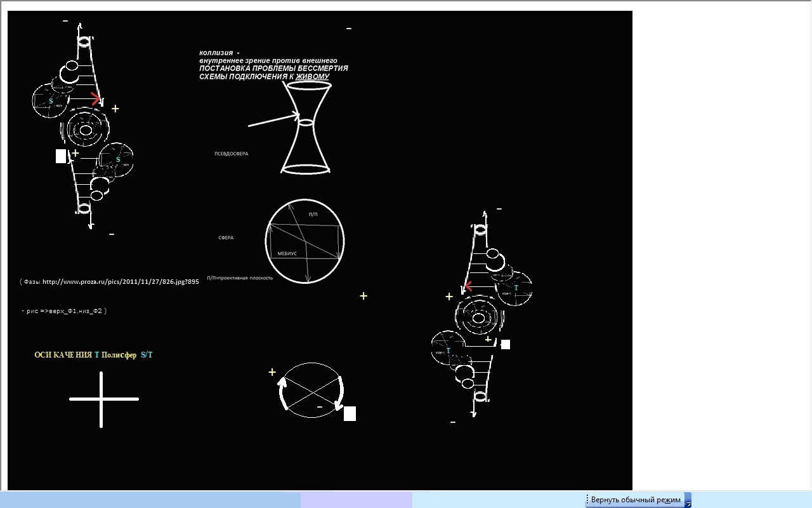Click the dotted toolbar grip handle
Viewport: 812px width, 508px height.
click(x=587, y=500)
